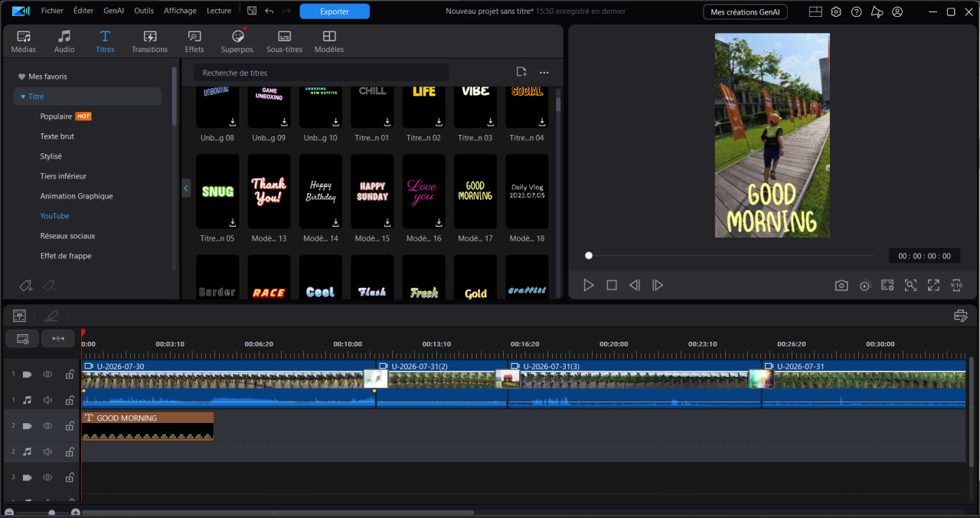Viewport: 980px width, 518px height.
Task: Select the Réseaux sociaux category
Action: [x=67, y=236]
